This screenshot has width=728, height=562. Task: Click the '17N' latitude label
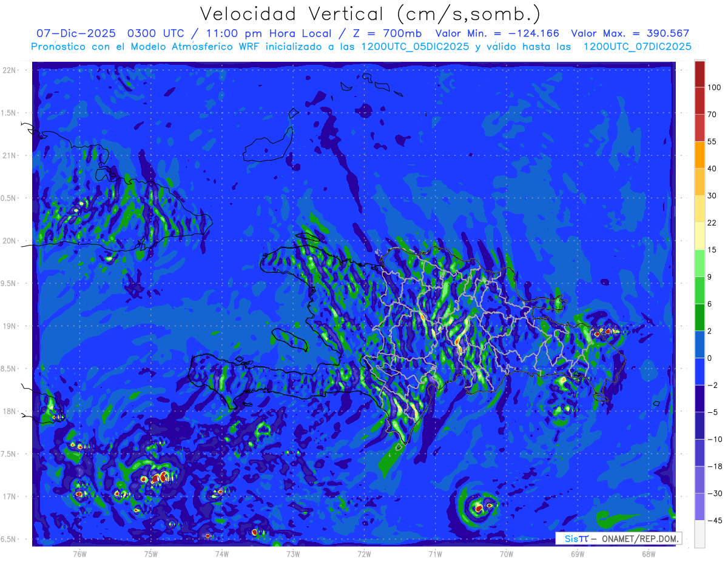click(9, 497)
